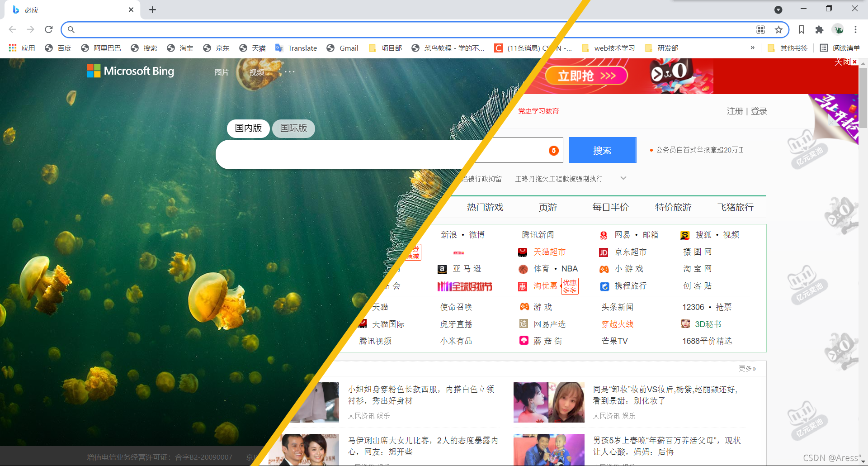Open Chrome's three-dot menu
Image resolution: width=868 pixels, height=466 pixels.
855,29
